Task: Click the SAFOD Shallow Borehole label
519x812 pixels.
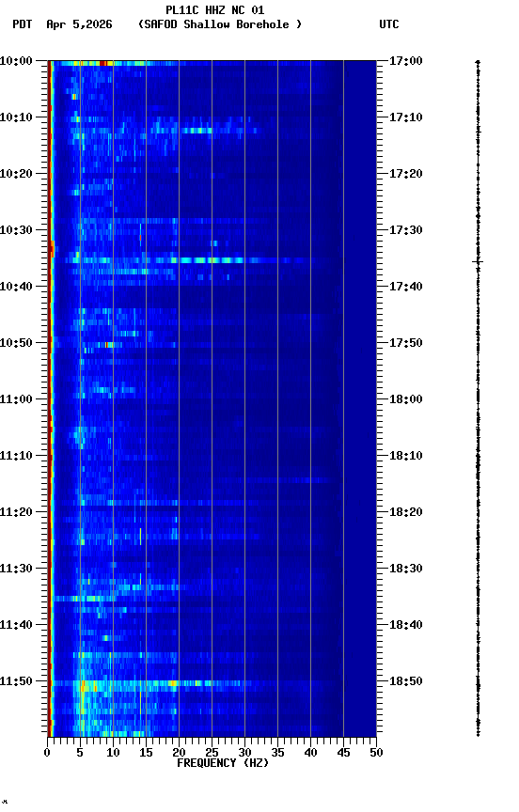Action: click(x=220, y=24)
